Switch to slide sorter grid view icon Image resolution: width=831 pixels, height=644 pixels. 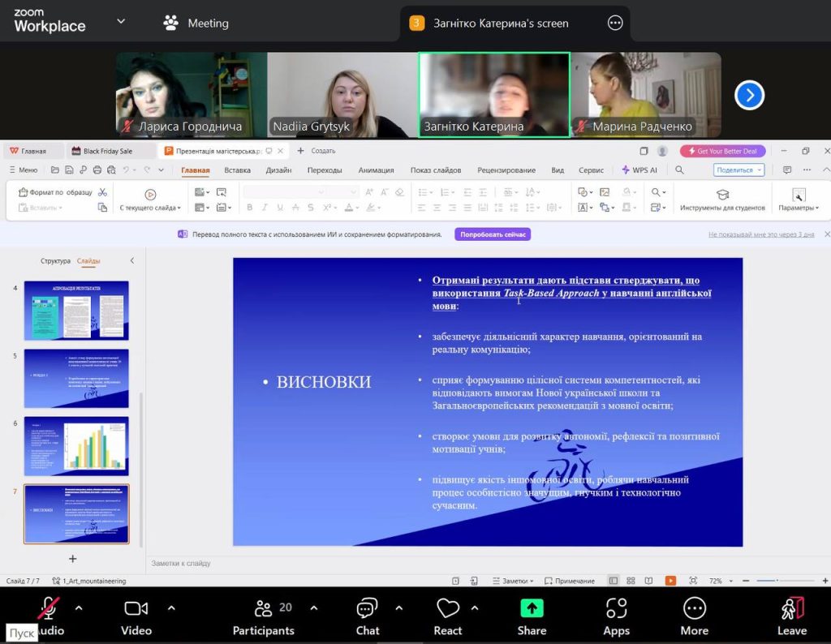pyautogui.click(x=630, y=581)
